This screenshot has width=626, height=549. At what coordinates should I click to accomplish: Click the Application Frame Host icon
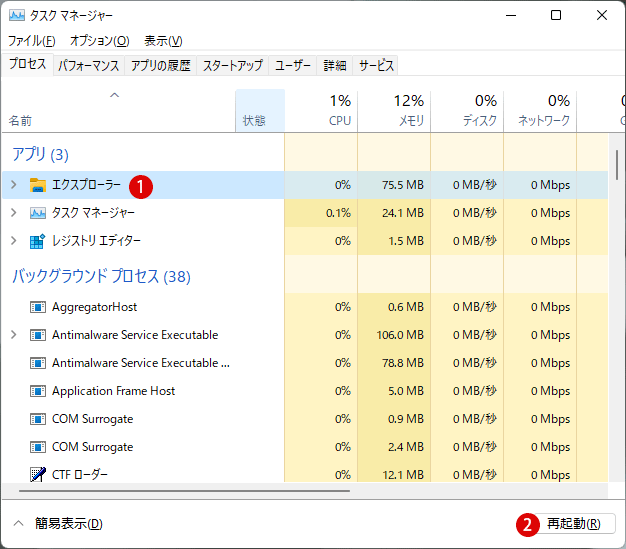click(x=38, y=391)
